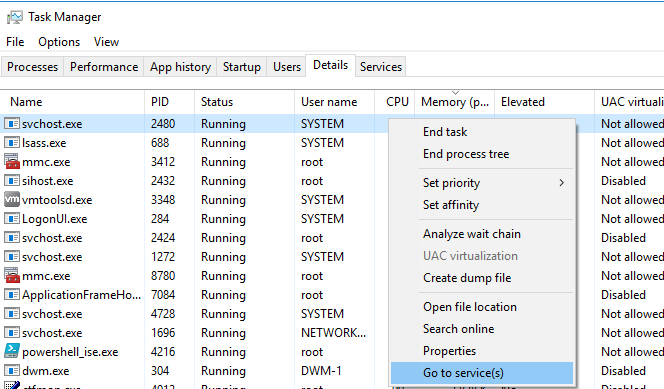664x389 pixels.
Task: Click the svchost.exe icon with PID 2424
Action: (12, 238)
